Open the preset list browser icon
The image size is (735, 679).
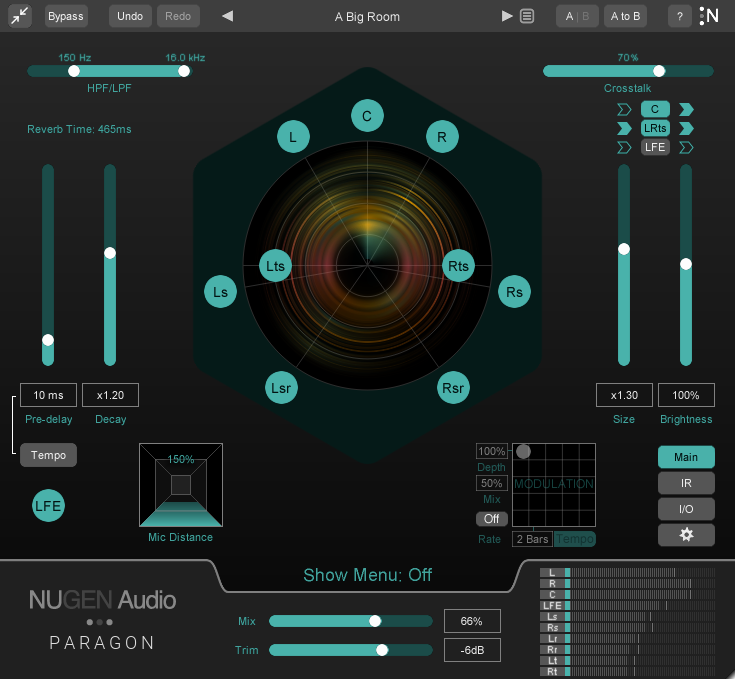click(527, 16)
